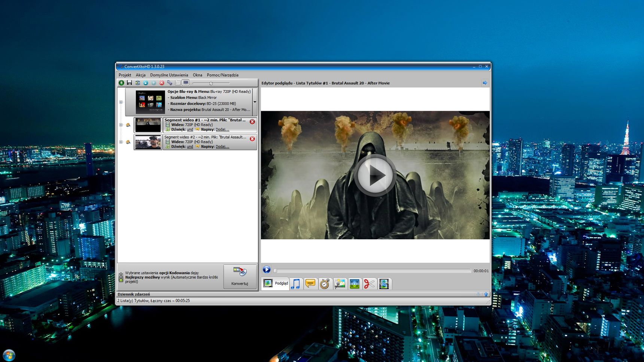
Task: Open settings with the wrench icon
Action: (x=170, y=83)
